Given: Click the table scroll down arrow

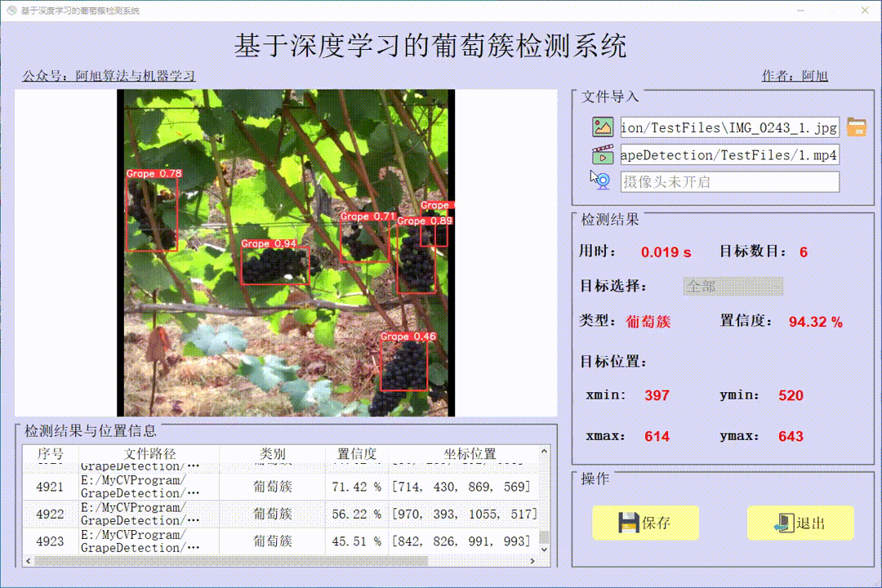Looking at the screenshot, I should pos(544,549).
